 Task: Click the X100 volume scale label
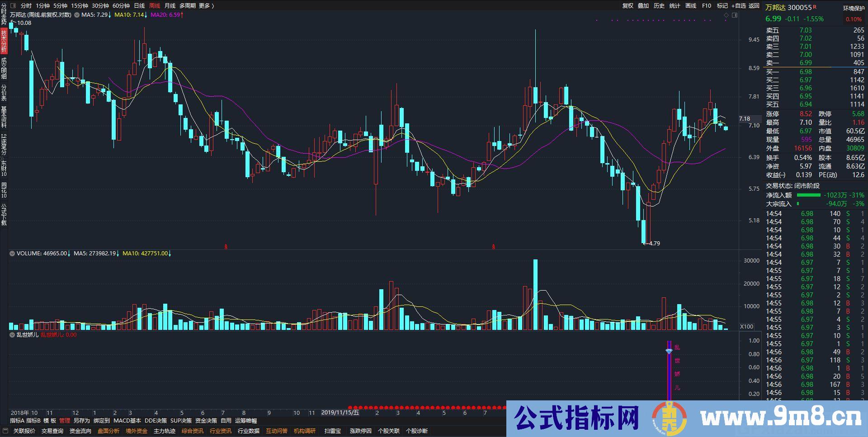click(747, 327)
